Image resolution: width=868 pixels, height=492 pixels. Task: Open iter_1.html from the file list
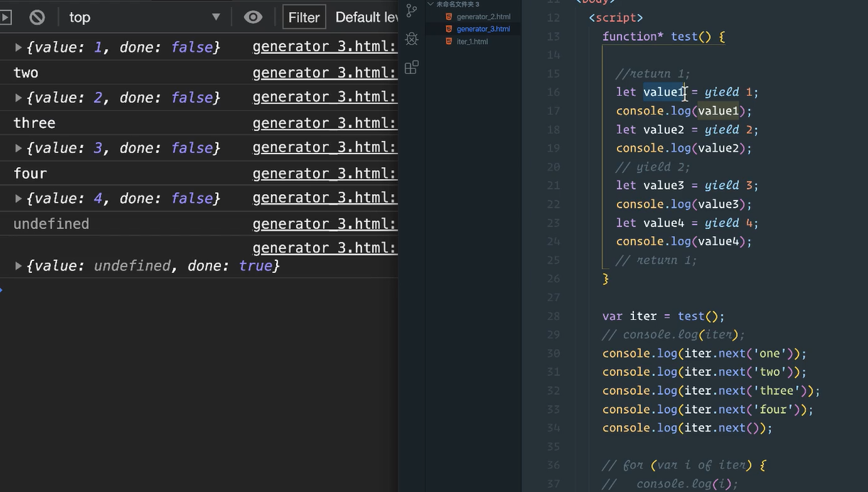[x=472, y=41]
